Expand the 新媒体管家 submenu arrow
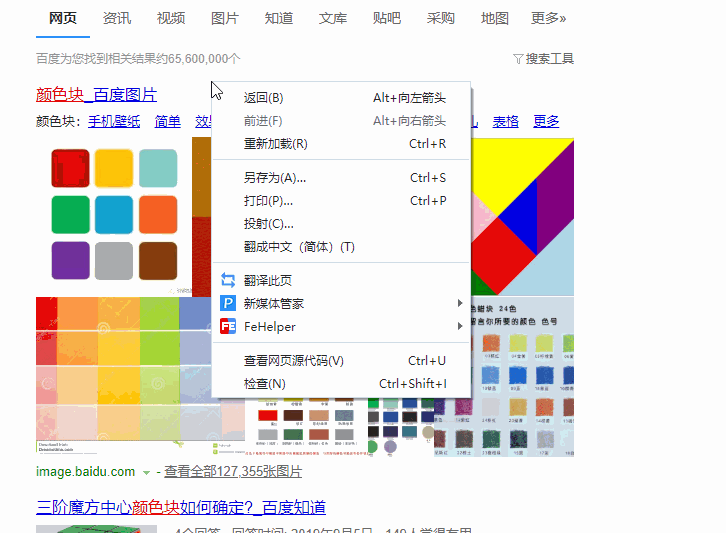The width and height of the screenshot is (726, 533). pos(459,303)
